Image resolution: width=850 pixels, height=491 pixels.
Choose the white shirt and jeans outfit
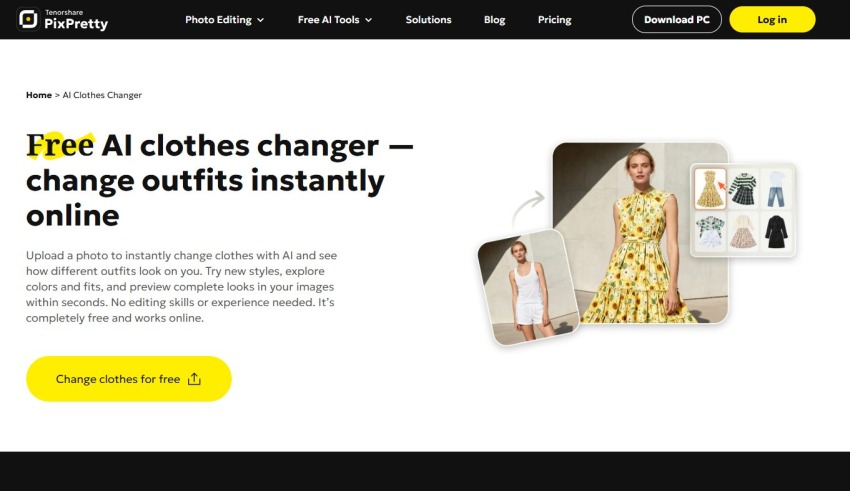(776, 189)
